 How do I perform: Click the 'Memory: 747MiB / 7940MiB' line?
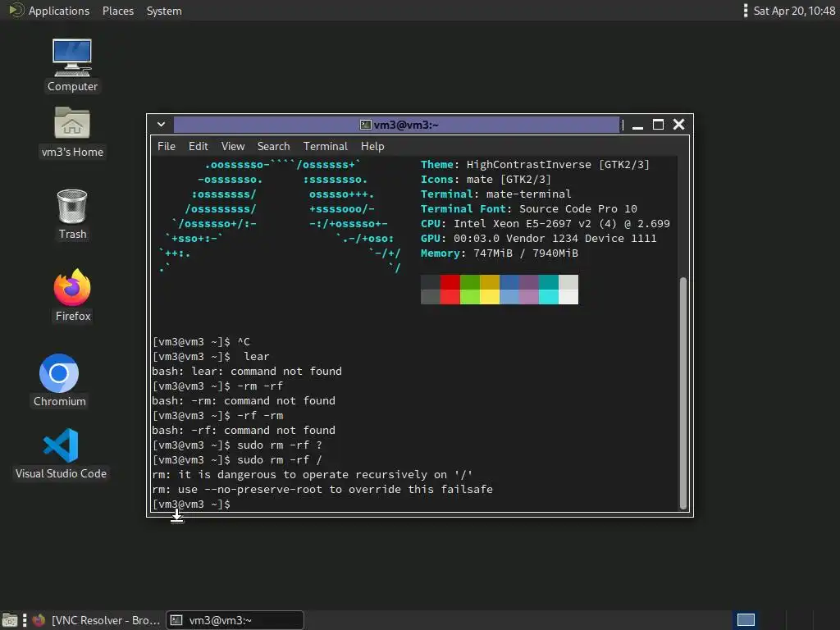(500, 253)
